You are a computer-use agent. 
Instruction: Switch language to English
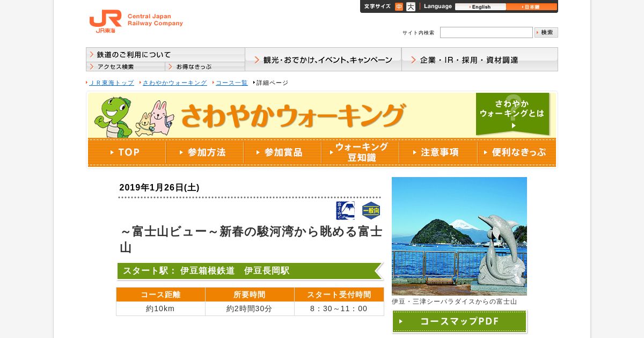pos(480,7)
